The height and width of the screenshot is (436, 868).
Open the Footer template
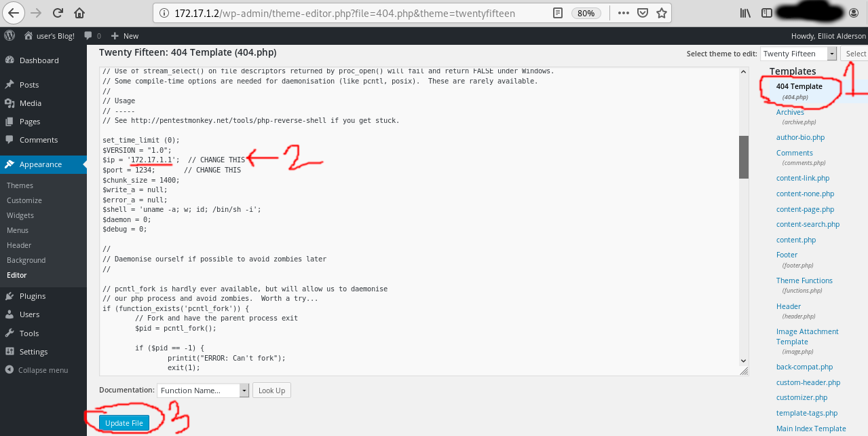787,255
